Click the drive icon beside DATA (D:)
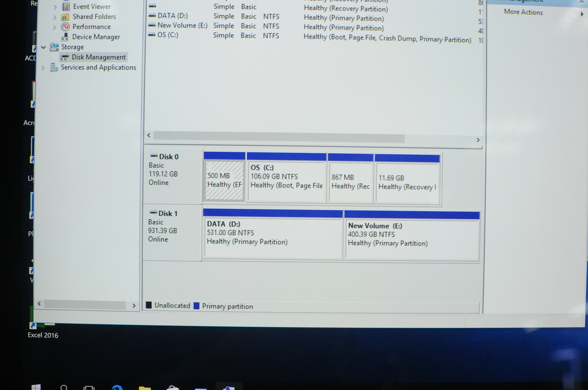Image resolution: width=588 pixels, height=390 pixels. pyautogui.click(x=152, y=15)
